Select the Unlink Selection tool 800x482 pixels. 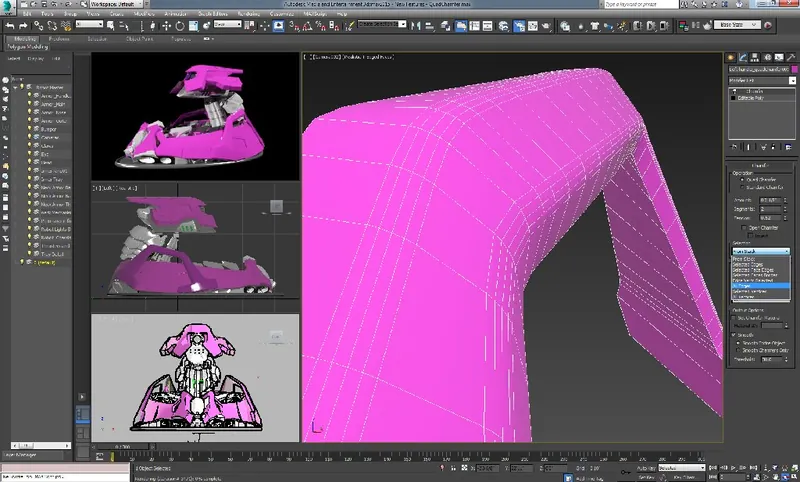pos(52,26)
